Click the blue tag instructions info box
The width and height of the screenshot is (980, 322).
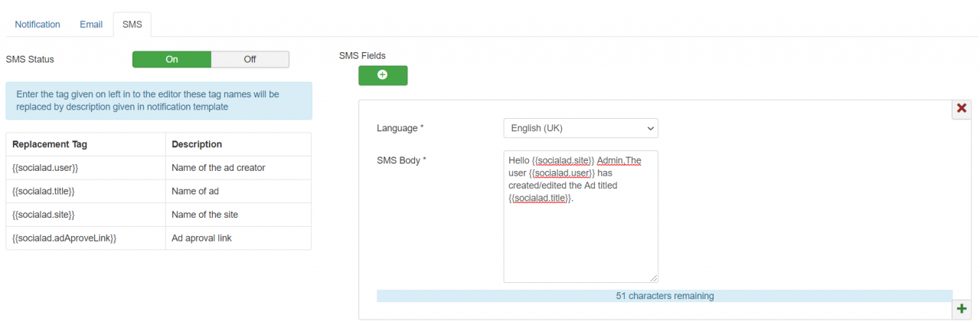(158, 100)
